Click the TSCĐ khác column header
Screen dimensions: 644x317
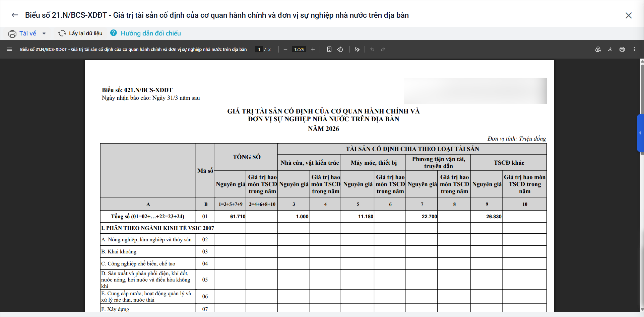point(509,163)
